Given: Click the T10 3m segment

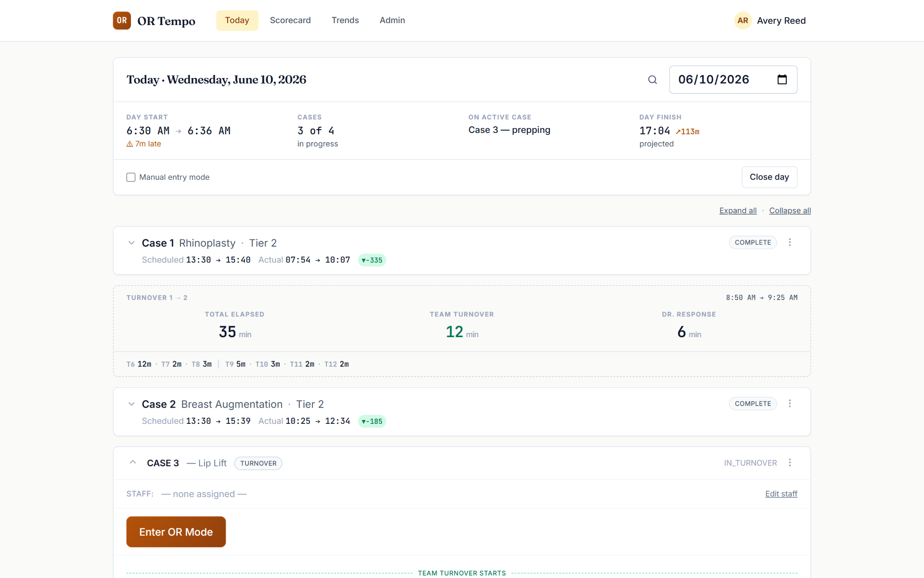Looking at the screenshot, I should pyautogui.click(x=268, y=364).
